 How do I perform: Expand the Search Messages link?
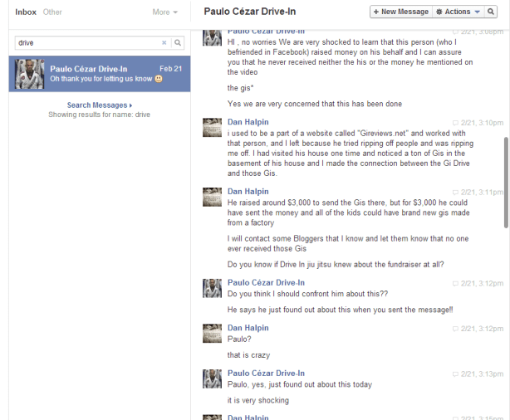click(x=99, y=105)
